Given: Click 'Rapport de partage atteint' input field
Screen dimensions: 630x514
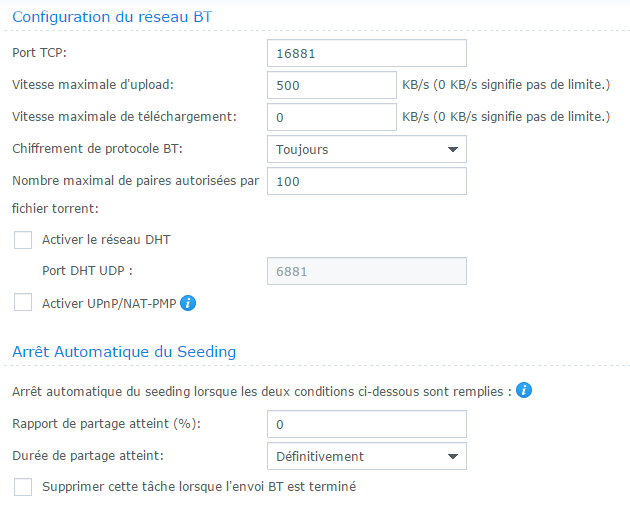Looking at the screenshot, I should (x=366, y=424).
